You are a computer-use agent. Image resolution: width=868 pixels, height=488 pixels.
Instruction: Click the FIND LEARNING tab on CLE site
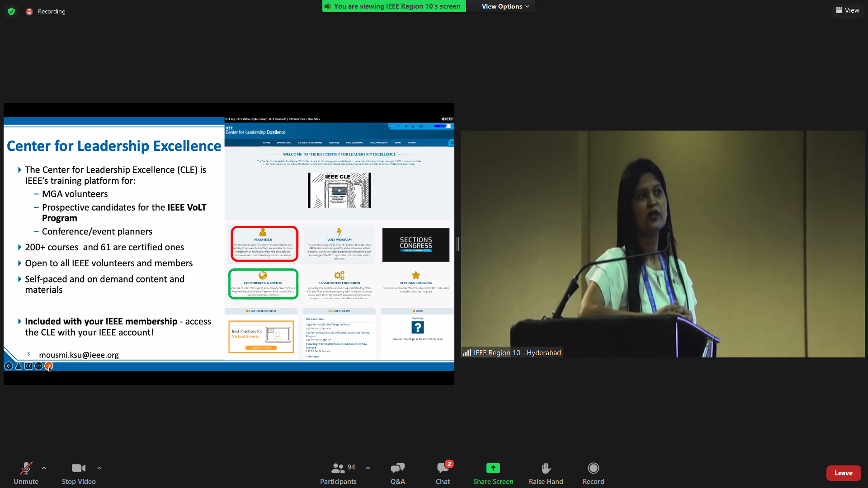[354, 143]
